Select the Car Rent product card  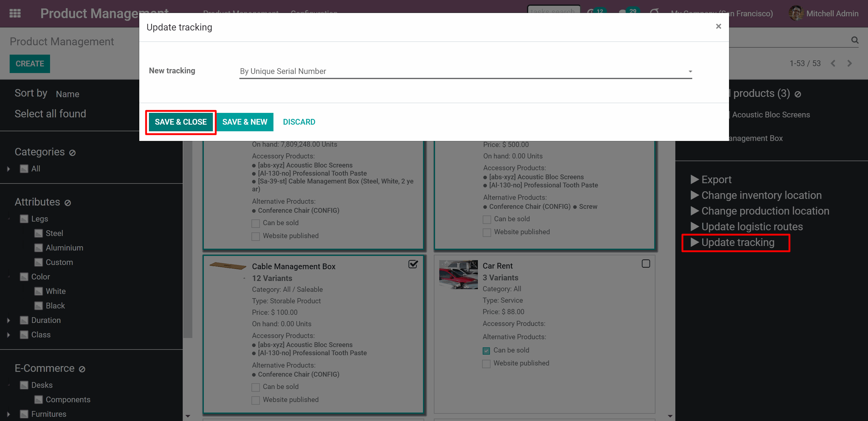click(645, 264)
